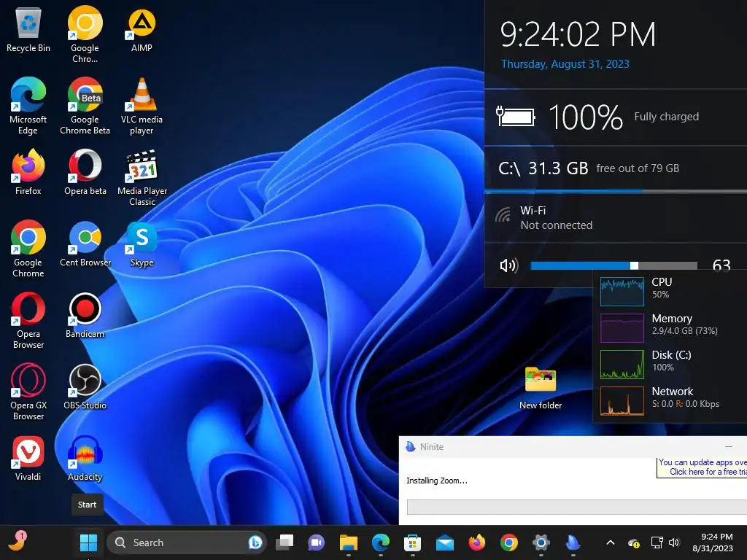The image size is (747, 560).
Task: Open the Firefox desktop shortcut
Action: (28, 172)
